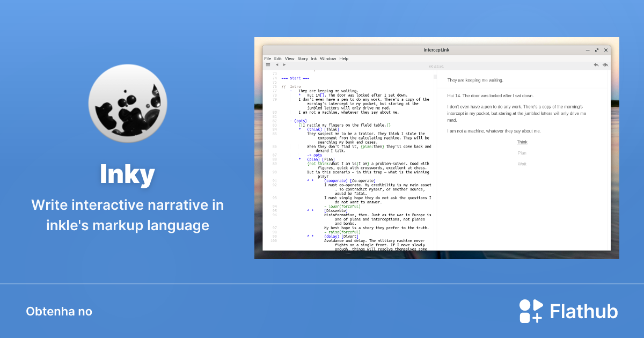
Task: Click the Flathub logo icon
Action: click(530, 311)
